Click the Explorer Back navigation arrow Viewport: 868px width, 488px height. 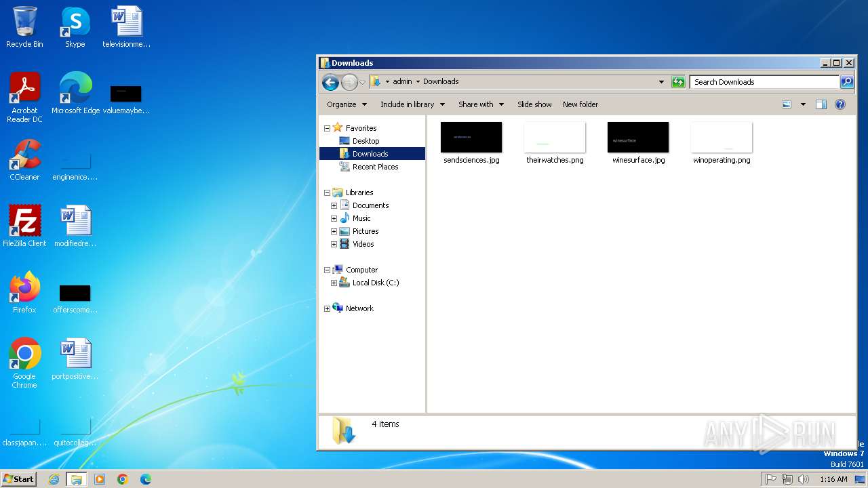click(x=330, y=82)
